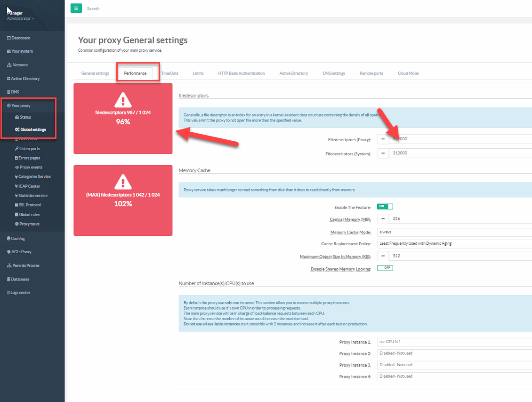Open the Memory Cache Mode dropdown
This screenshot has width=532, height=402.
tap(454, 232)
